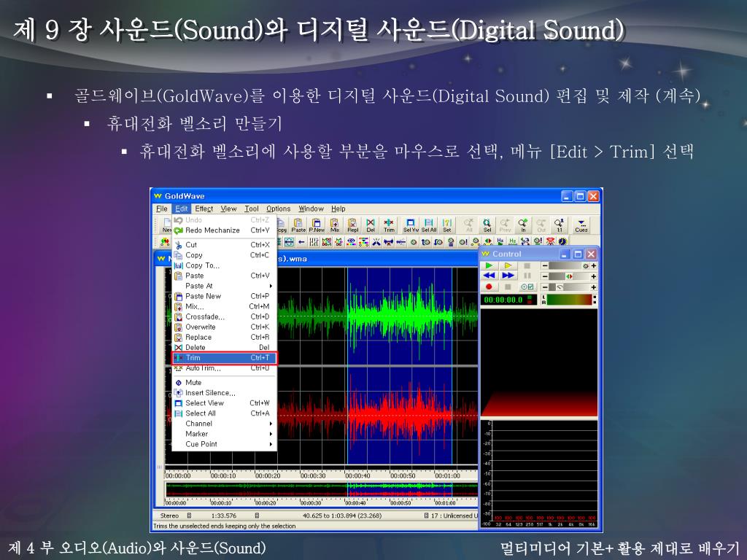This screenshot has height=560, width=747.
Task: Click the Cut scissors icon in Edit menu
Action: (x=179, y=245)
